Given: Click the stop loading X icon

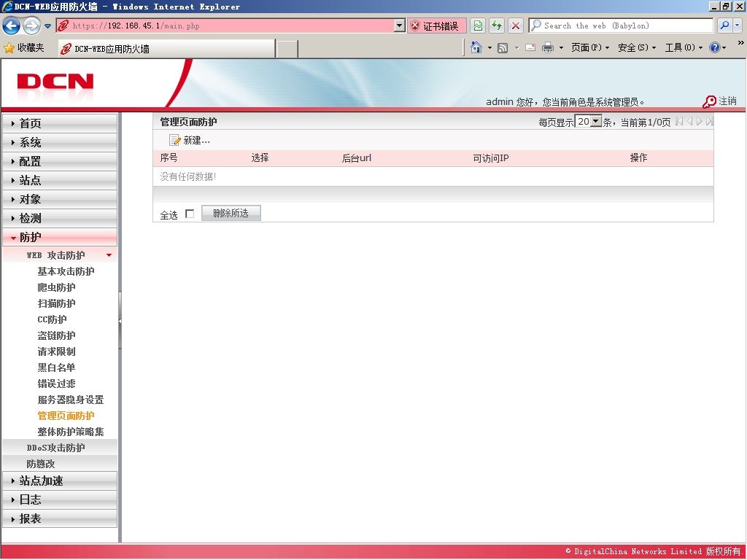Looking at the screenshot, I should (516, 26).
